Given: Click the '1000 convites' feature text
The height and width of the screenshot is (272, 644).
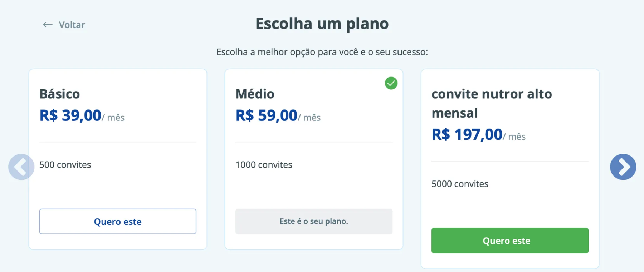Looking at the screenshot, I should pyautogui.click(x=264, y=165).
